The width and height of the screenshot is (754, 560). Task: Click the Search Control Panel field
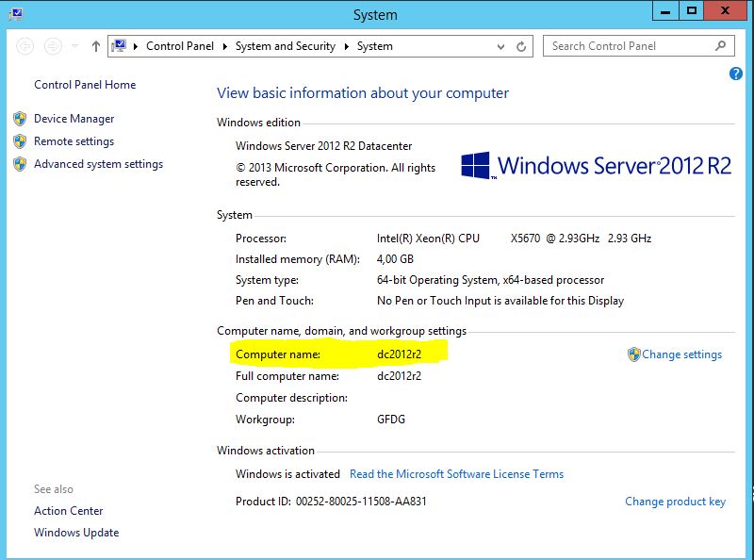[x=639, y=46]
